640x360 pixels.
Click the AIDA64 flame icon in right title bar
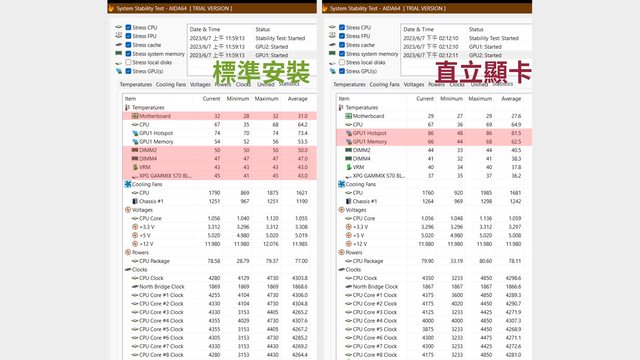pos(325,8)
